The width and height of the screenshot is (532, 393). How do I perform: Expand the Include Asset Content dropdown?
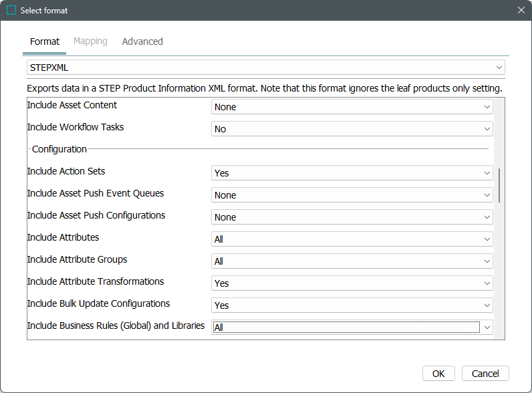[x=352, y=107]
